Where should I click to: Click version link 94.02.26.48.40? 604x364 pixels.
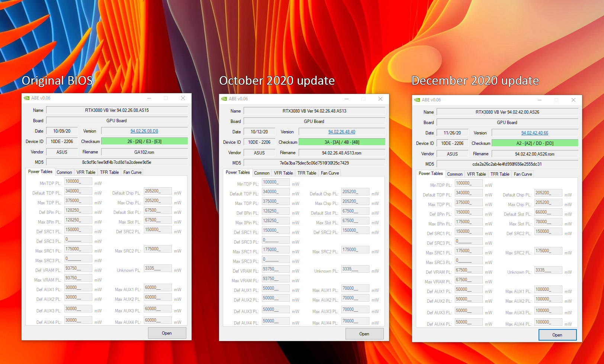pos(342,132)
